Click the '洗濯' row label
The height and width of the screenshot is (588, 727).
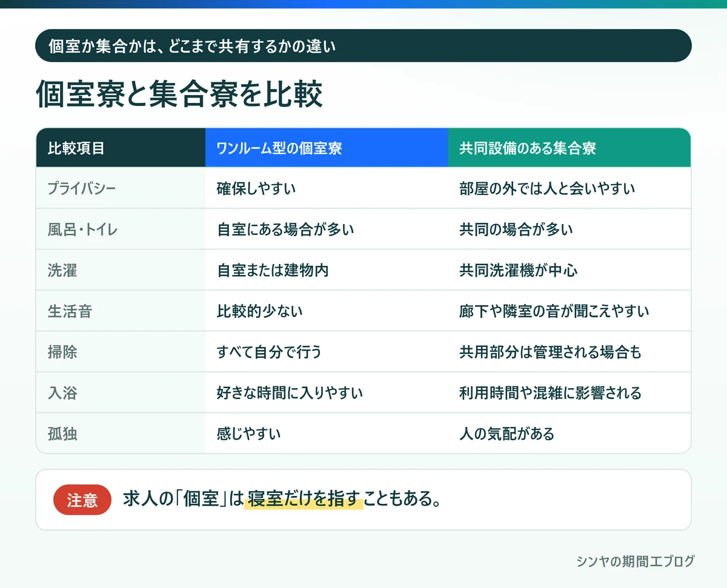coord(121,270)
